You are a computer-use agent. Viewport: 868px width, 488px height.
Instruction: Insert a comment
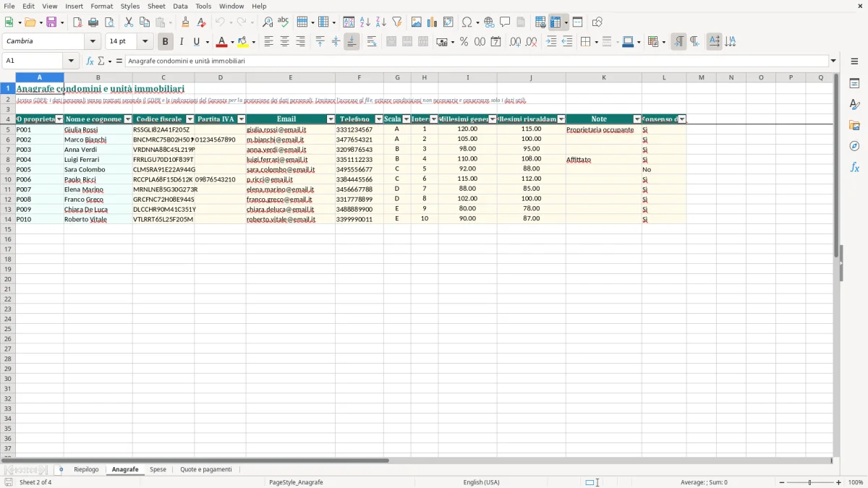pos(505,22)
